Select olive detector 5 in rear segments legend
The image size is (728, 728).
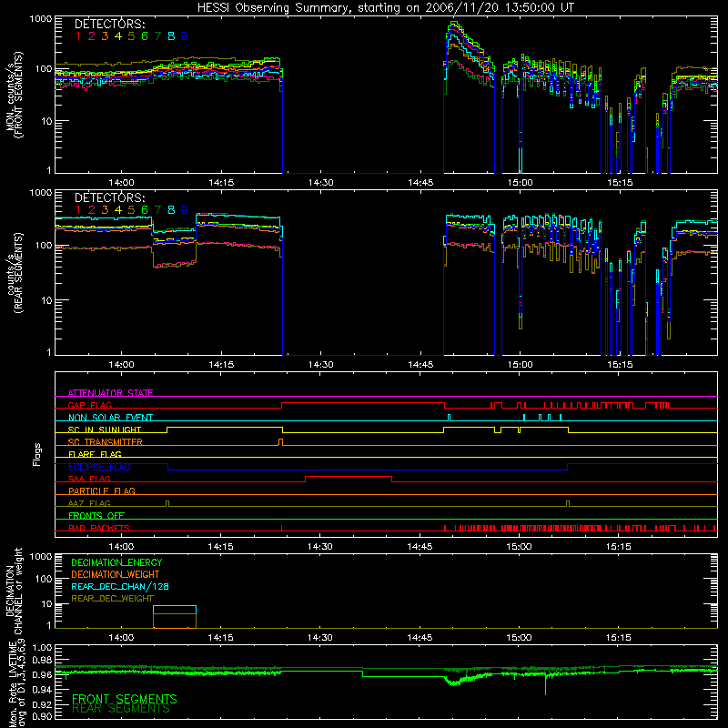[131, 210]
